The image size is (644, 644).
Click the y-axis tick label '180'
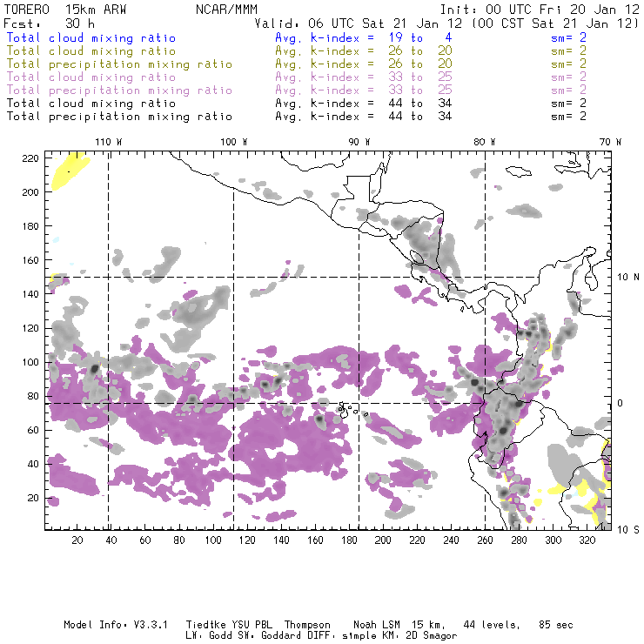click(30, 226)
